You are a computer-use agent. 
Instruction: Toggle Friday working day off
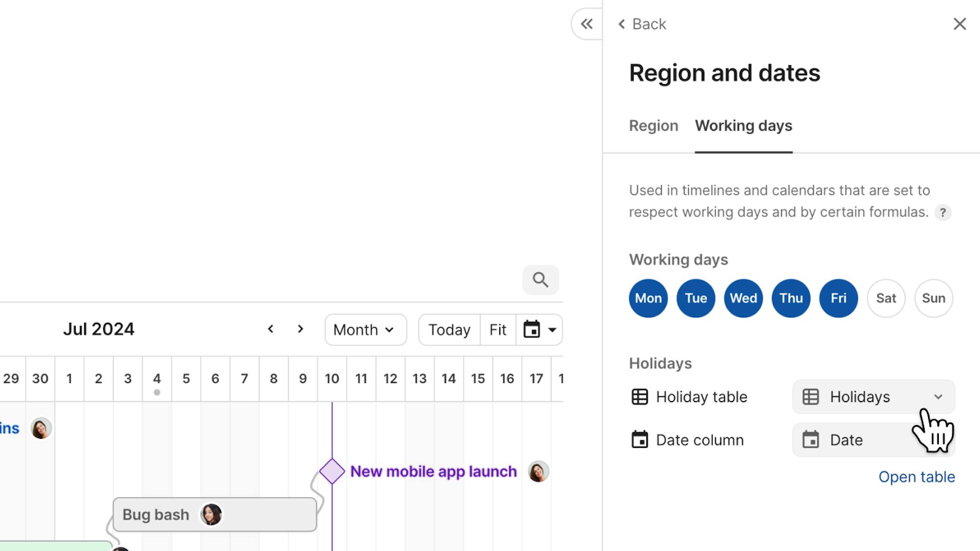click(x=838, y=298)
